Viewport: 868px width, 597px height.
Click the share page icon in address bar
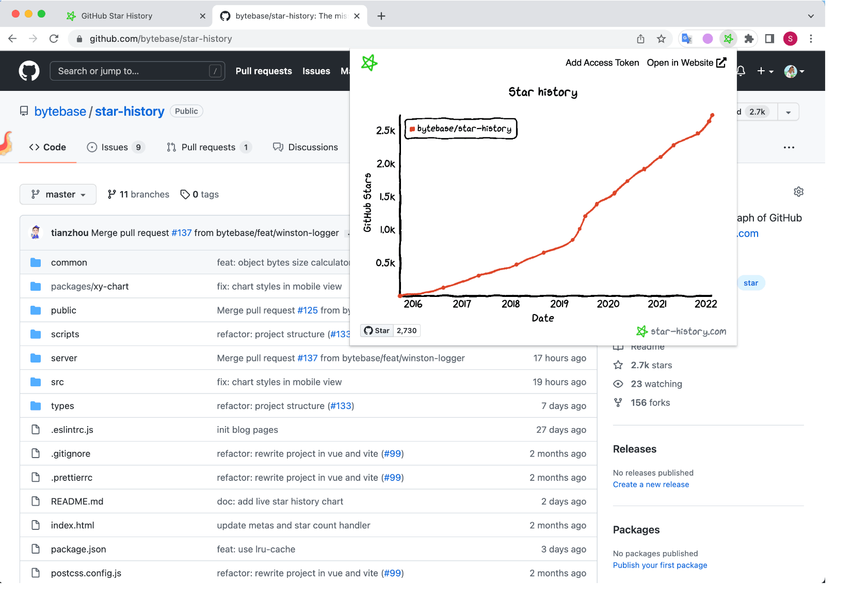point(640,39)
